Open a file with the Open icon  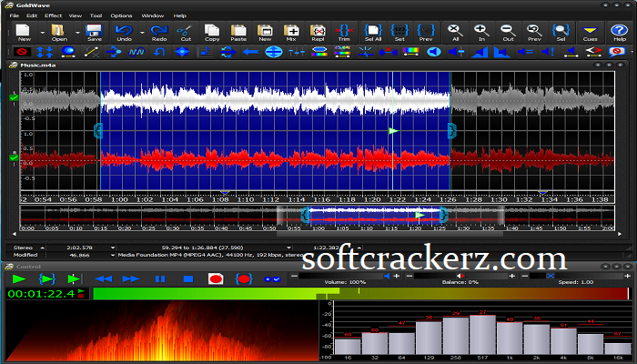point(59,33)
